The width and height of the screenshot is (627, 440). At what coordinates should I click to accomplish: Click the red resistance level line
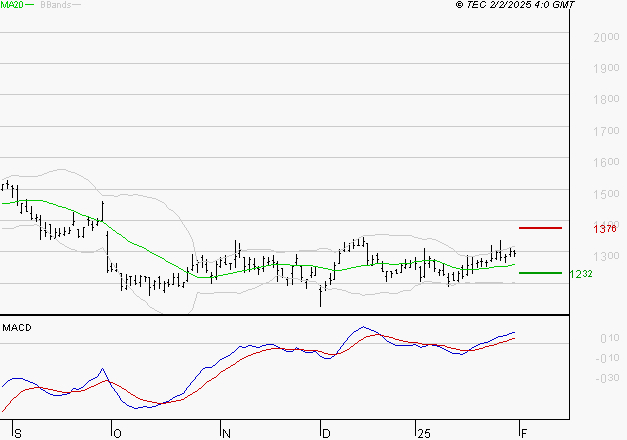[540, 228]
